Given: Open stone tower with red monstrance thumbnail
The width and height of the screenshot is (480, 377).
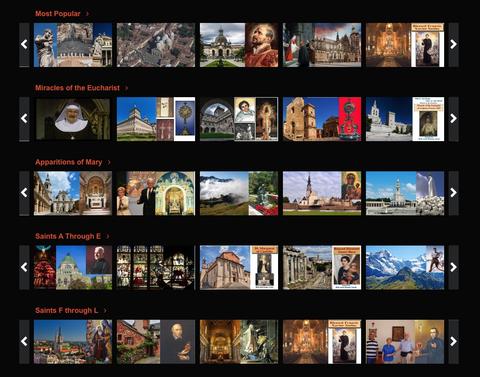Looking at the screenshot, I should coord(322,119).
